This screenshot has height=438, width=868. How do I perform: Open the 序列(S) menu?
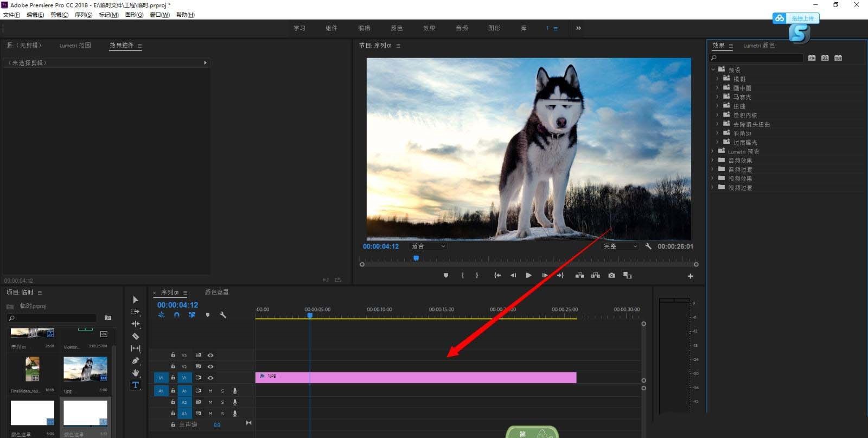(83, 15)
